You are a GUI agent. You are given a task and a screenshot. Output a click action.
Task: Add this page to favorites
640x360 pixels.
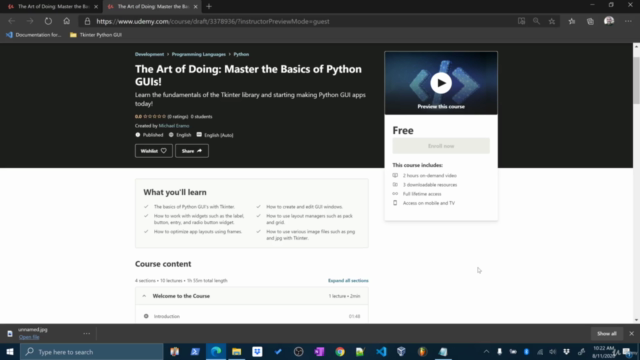pos(552,21)
